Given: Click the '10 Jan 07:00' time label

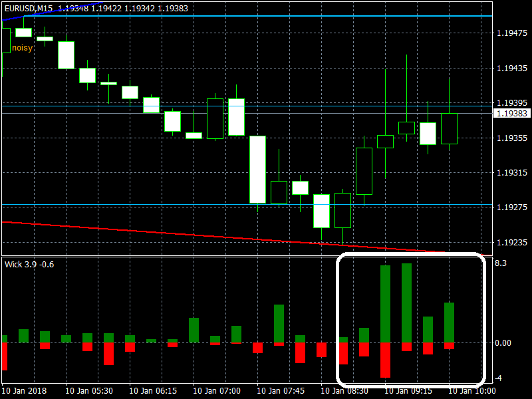Looking at the screenshot, I should [x=217, y=391].
